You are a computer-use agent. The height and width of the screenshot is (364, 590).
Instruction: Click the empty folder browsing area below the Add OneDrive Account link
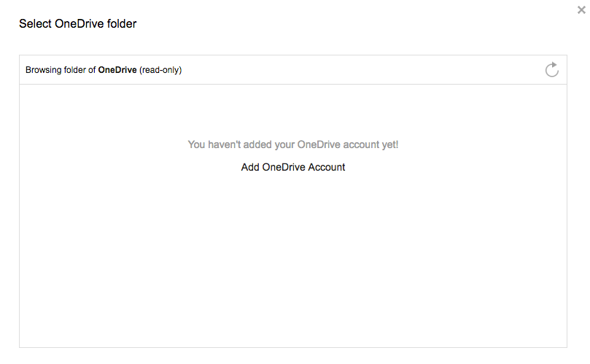[292, 260]
